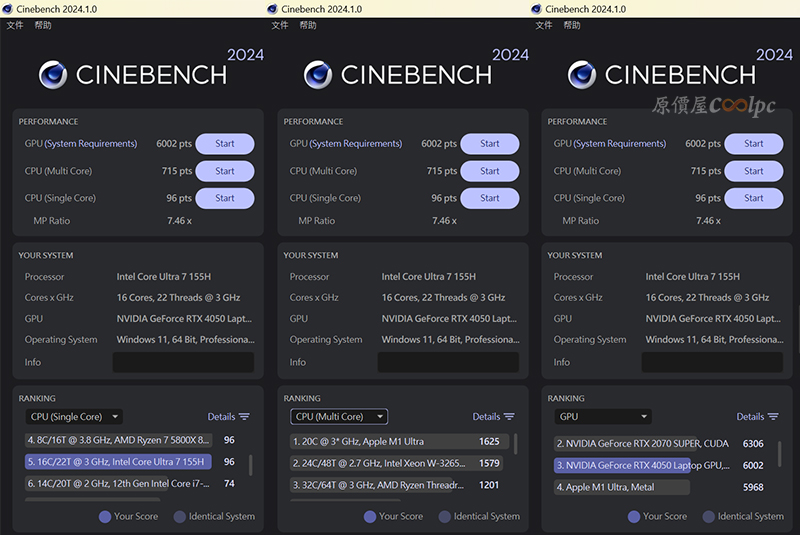Click the Cinebench sphere logo in right window
Screen dimensions: 800x535
[x=582, y=74]
